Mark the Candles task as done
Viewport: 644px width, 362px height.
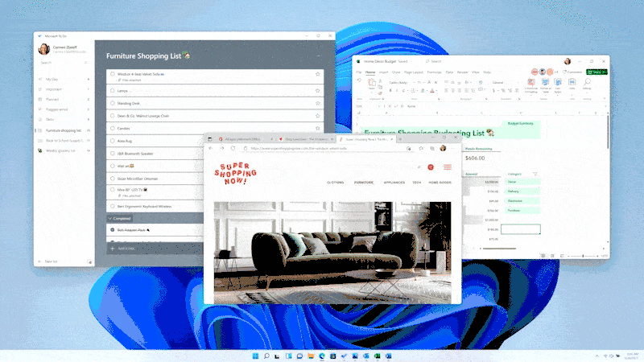click(x=113, y=128)
